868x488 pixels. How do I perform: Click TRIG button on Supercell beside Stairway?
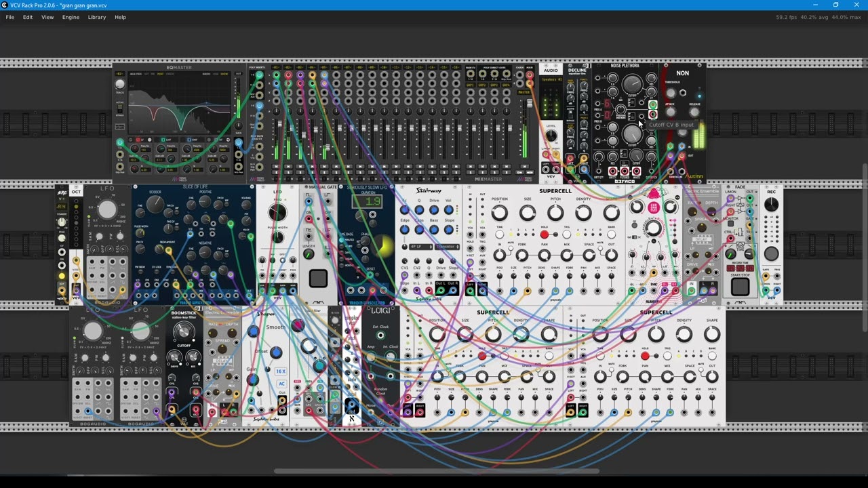(x=566, y=235)
